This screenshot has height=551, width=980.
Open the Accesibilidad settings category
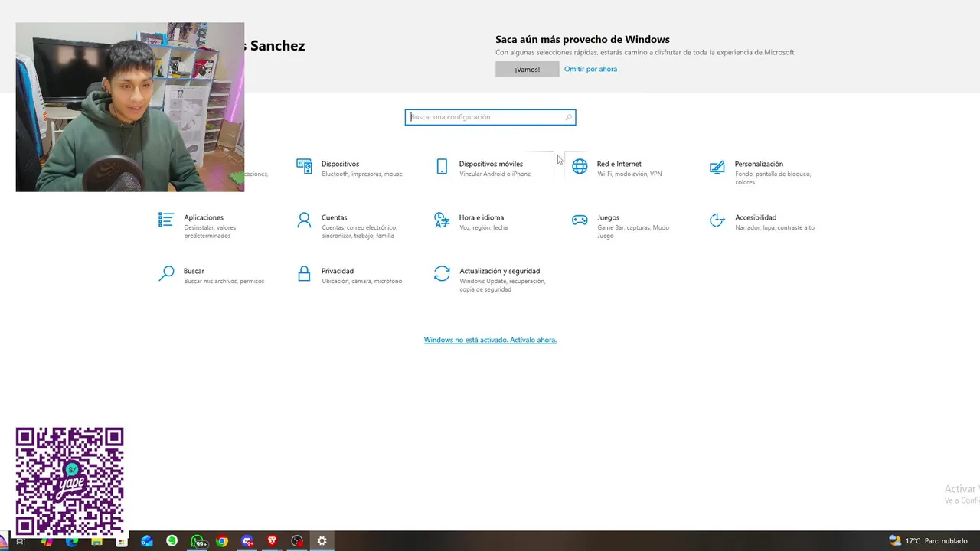pos(763,222)
